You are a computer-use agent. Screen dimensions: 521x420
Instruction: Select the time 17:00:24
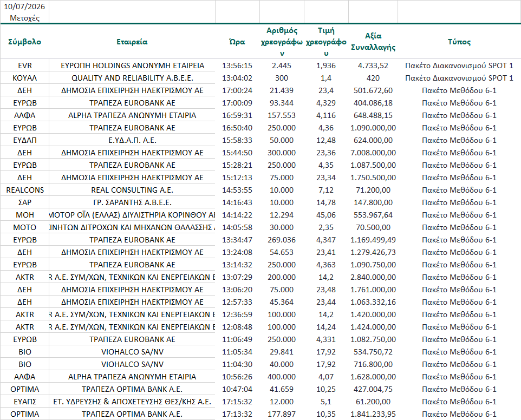[237, 90]
